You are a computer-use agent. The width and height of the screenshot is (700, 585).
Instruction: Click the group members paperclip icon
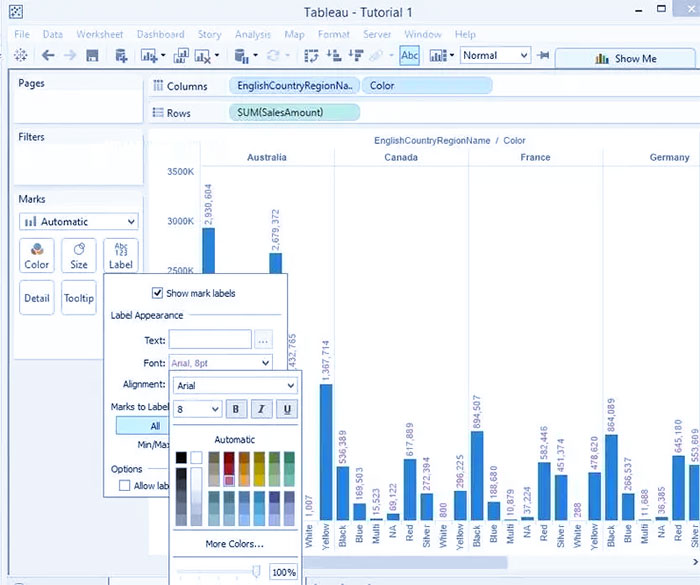[376, 56]
